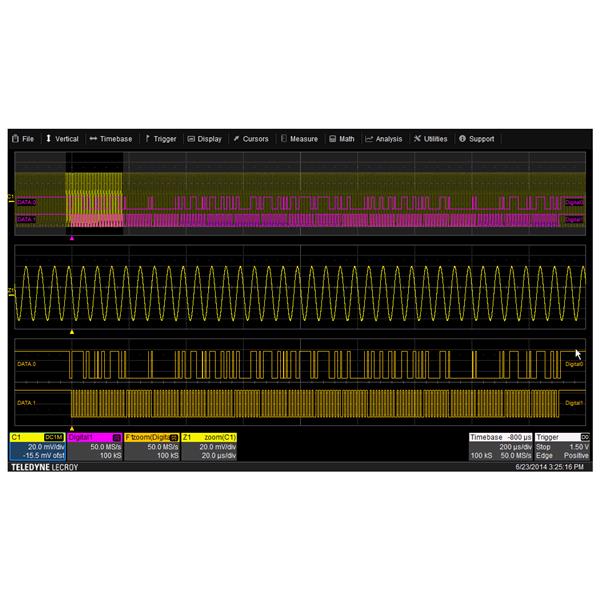Click the magenta DATA.1 label in top grid
600x600 pixels.
[x=26, y=219]
